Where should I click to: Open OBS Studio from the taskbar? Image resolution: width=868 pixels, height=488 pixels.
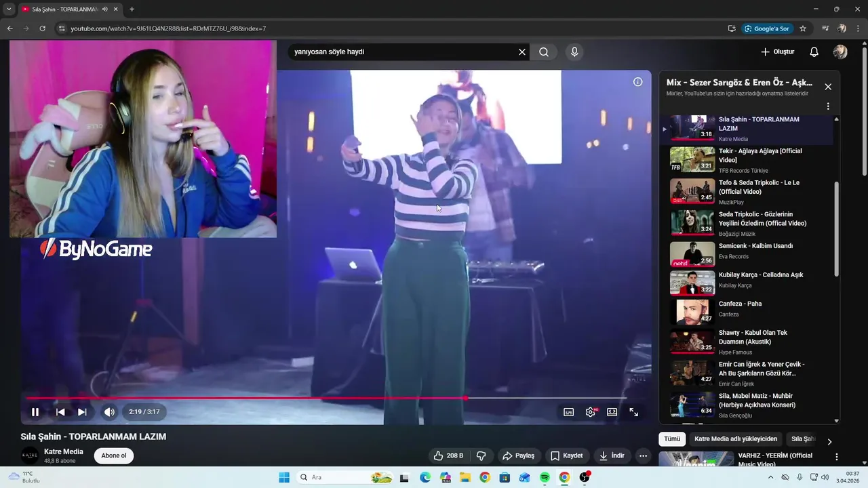pos(585,477)
